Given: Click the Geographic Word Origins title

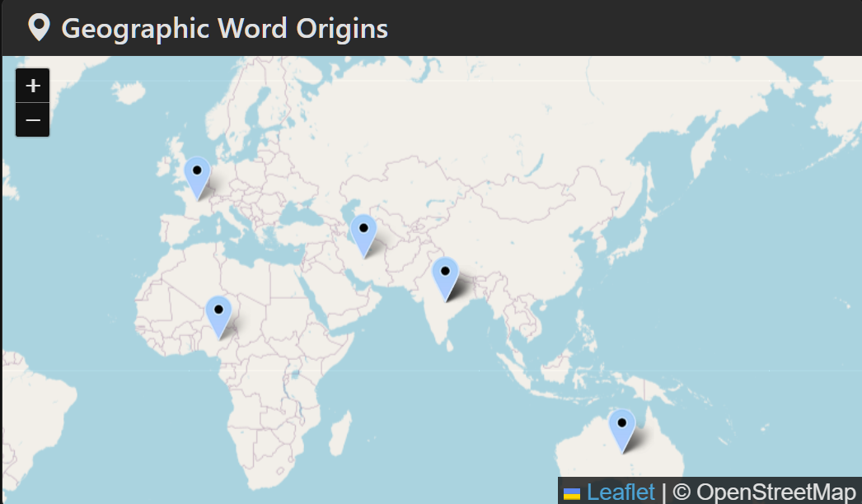Looking at the screenshot, I should [x=225, y=29].
